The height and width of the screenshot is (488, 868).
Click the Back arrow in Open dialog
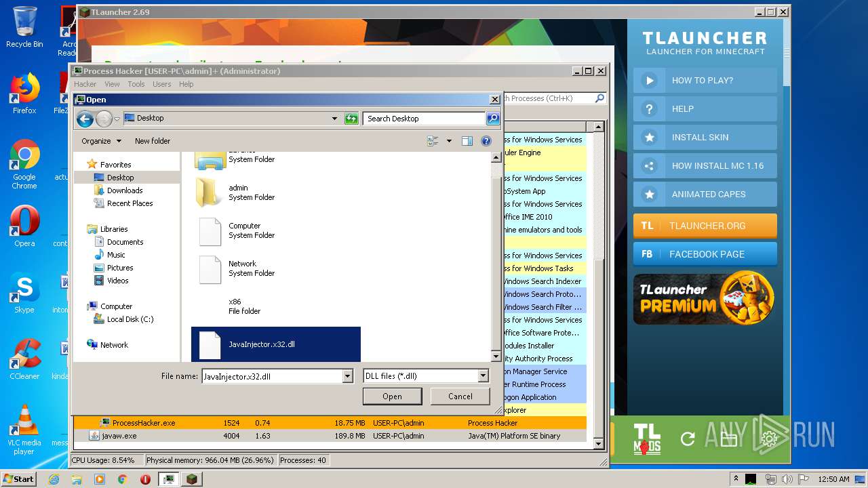(85, 119)
